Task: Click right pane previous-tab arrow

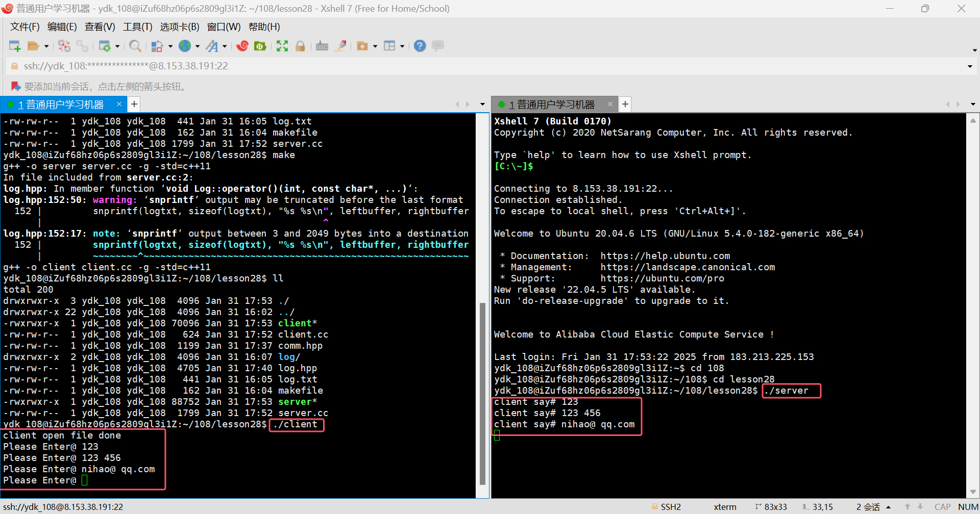Action: 948,105
